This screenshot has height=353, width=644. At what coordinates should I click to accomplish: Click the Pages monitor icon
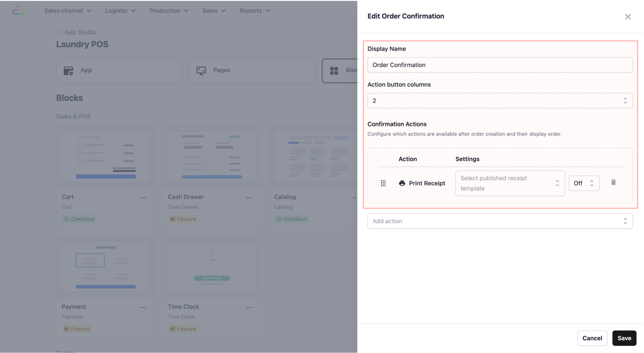pos(201,71)
